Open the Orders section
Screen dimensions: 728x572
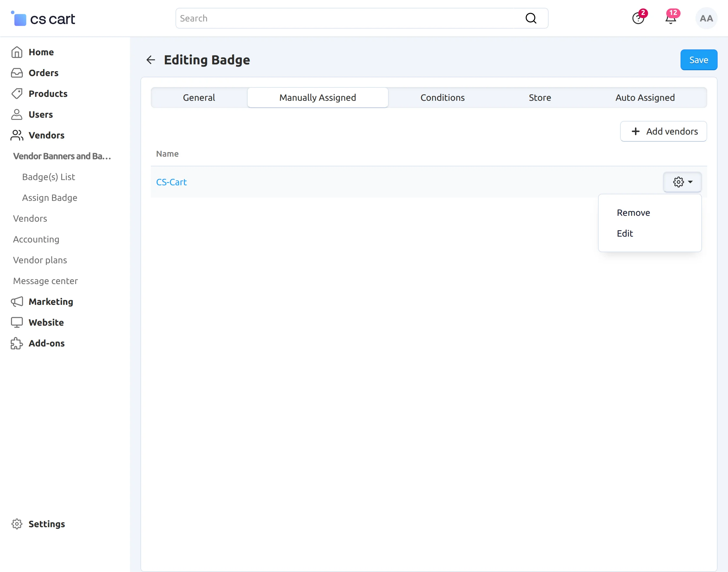tap(43, 73)
